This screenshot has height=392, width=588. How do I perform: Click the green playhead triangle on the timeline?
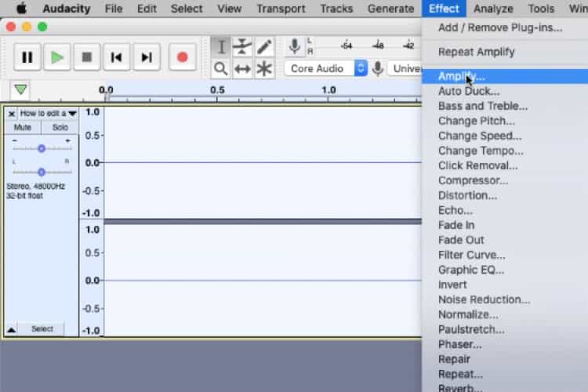[20, 89]
